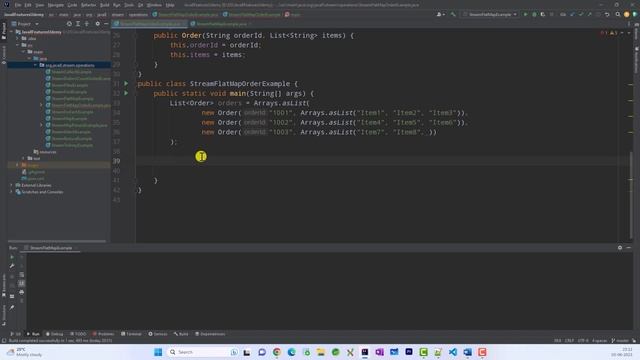Open Project panel gear options
This screenshot has height=360, width=640.
tap(98, 24)
